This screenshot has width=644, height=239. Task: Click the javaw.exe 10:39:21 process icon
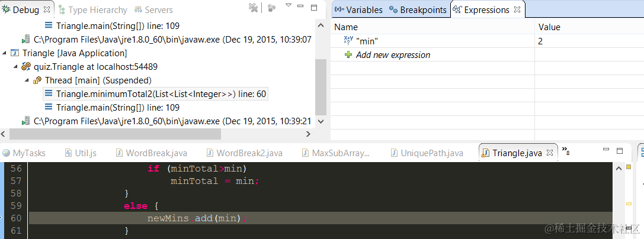(x=26, y=121)
